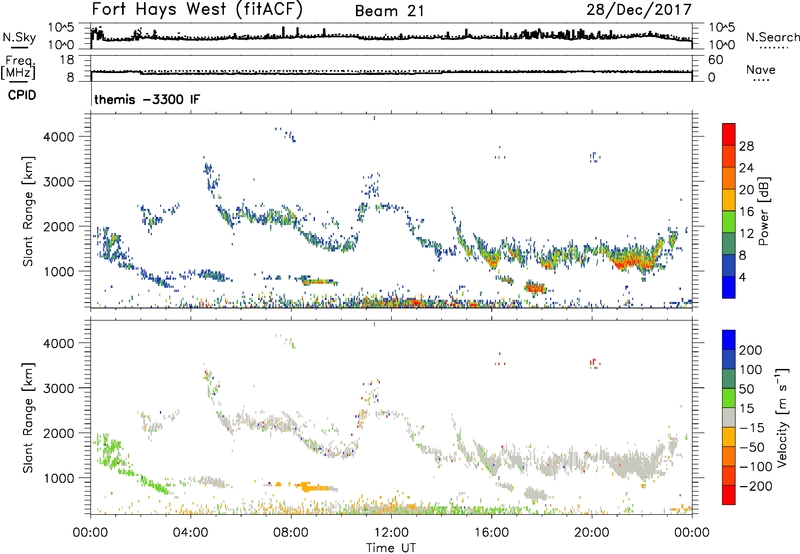Click the 'N.Search' legend label
Image resolution: width=800 pixels, height=554 pixels.
coord(773,37)
